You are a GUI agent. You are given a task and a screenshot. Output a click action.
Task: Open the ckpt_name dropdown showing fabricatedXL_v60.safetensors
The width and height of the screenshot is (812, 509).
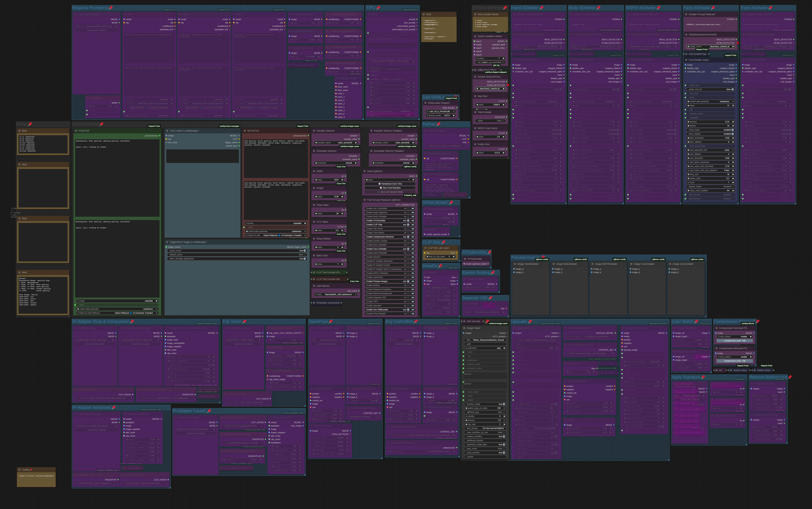coord(336,295)
